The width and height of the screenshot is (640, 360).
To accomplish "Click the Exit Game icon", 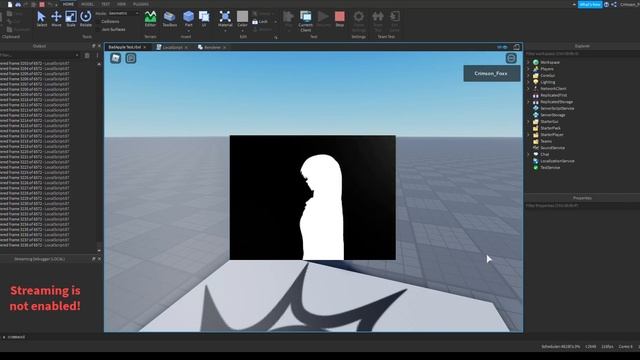I will click(x=395, y=21).
